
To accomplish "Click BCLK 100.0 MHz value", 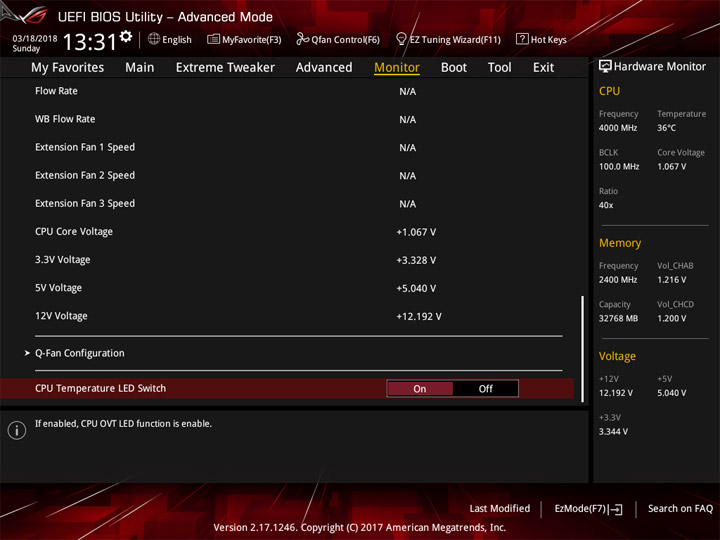I will point(619,167).
